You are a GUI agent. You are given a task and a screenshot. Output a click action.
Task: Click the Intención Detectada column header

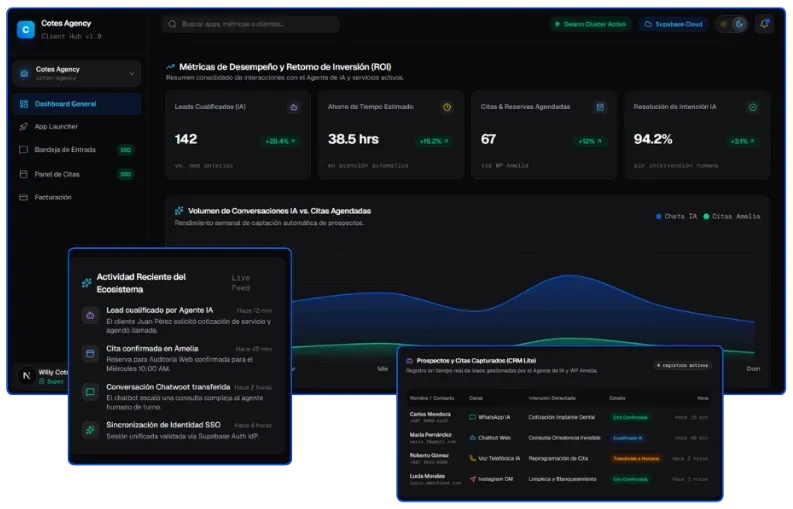tap(552, 398)
